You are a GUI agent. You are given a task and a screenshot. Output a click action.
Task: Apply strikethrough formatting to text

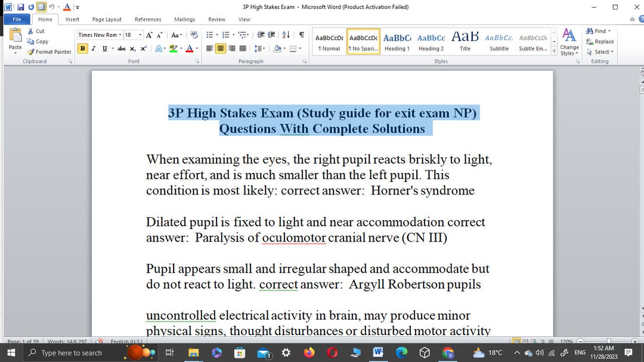pyautogui.click(x=121, y=48)
